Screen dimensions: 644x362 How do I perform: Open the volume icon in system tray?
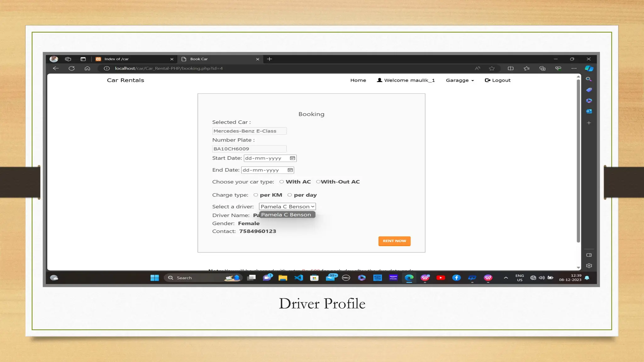pos(542,278)
